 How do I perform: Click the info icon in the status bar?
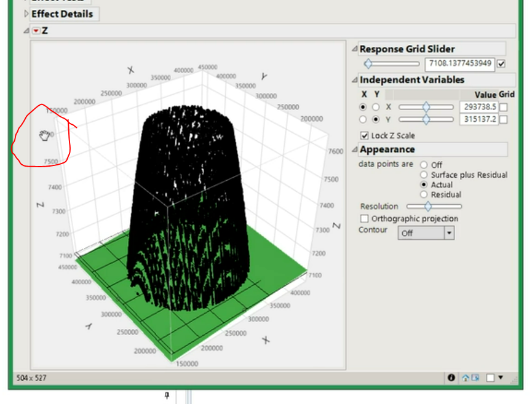click(451, 378)
